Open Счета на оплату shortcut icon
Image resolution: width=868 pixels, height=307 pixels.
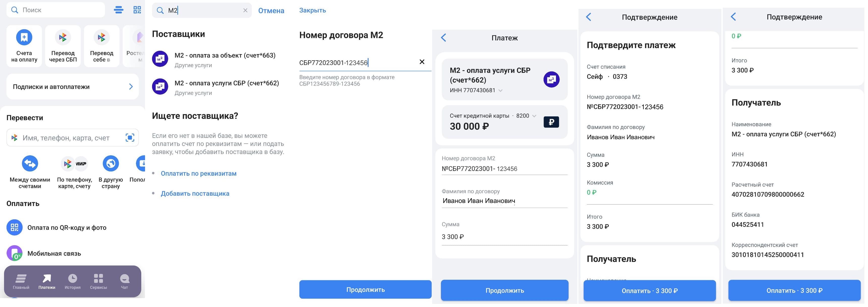coord(24,37)
